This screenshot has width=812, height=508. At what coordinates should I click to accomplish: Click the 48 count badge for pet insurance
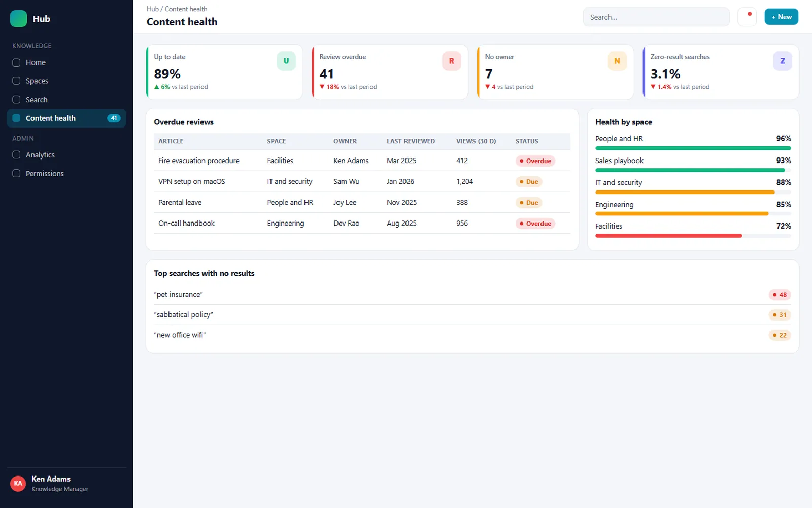coord(780,295)
